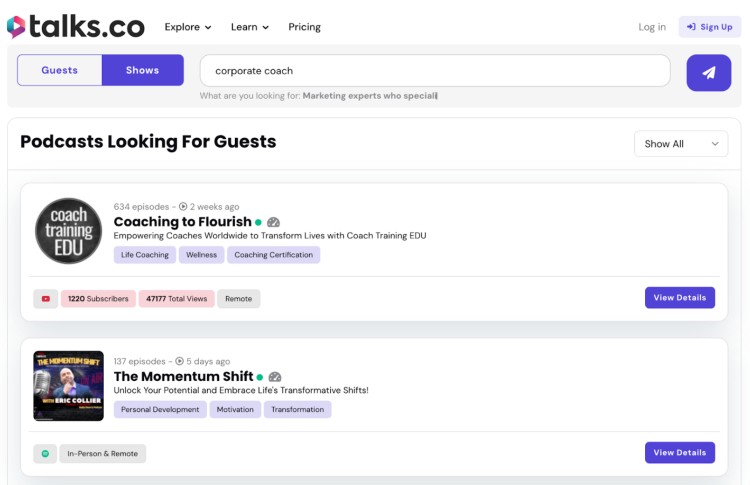Screen dimensions: 750x485
Task: Click the In-Person & Remote badge
Action: 102,453
